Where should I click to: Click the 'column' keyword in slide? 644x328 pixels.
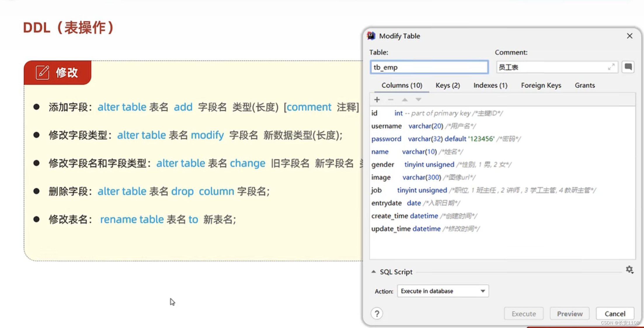click(x=217, y=191)
